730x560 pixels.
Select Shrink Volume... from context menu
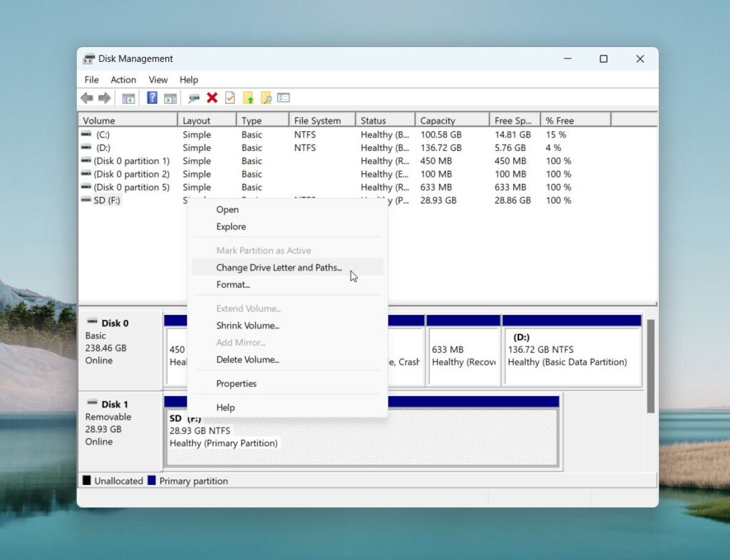point(247,326)
